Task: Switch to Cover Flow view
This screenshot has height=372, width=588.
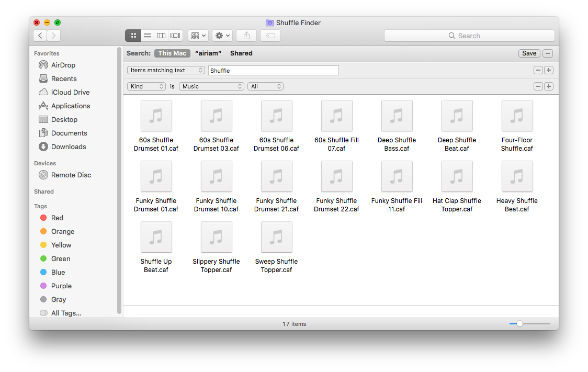Action: (175, 36)
